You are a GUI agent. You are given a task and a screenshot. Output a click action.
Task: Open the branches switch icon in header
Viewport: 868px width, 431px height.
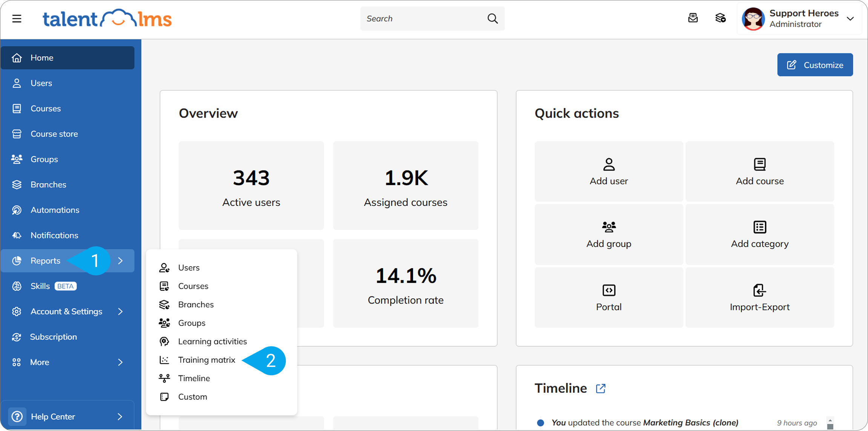click(720, 18)
